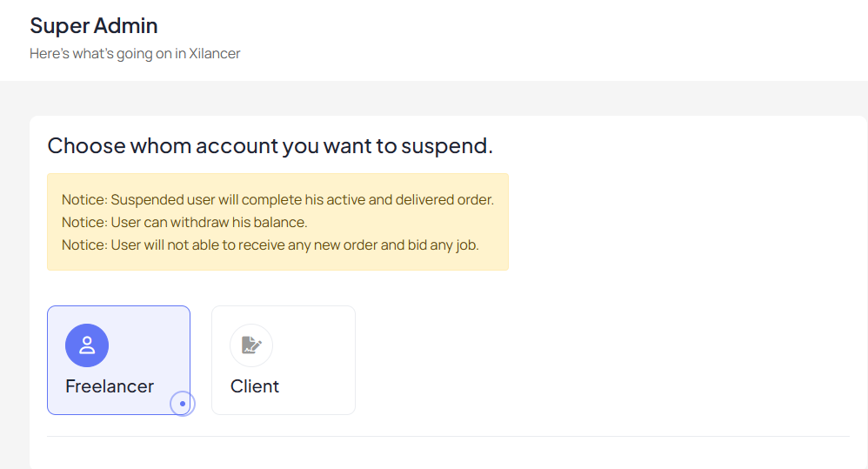Click the word 'Xilancer' in the subtitle
Viewport: 868px width, 469px height.
pyautogui.click(x=215, y=54)
